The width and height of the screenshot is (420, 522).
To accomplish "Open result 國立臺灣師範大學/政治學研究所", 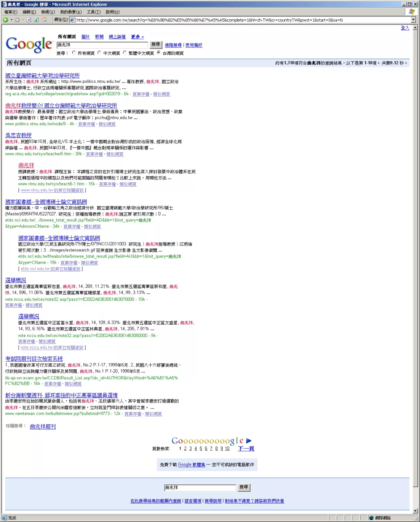I will [42, 76].
